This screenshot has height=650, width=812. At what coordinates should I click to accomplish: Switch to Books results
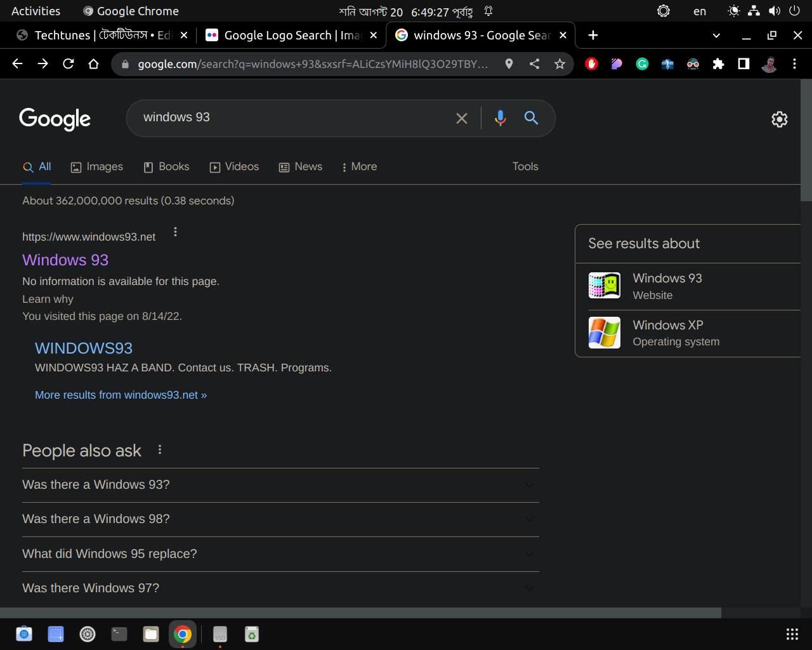pyautogui.click(x=166, y=167)
